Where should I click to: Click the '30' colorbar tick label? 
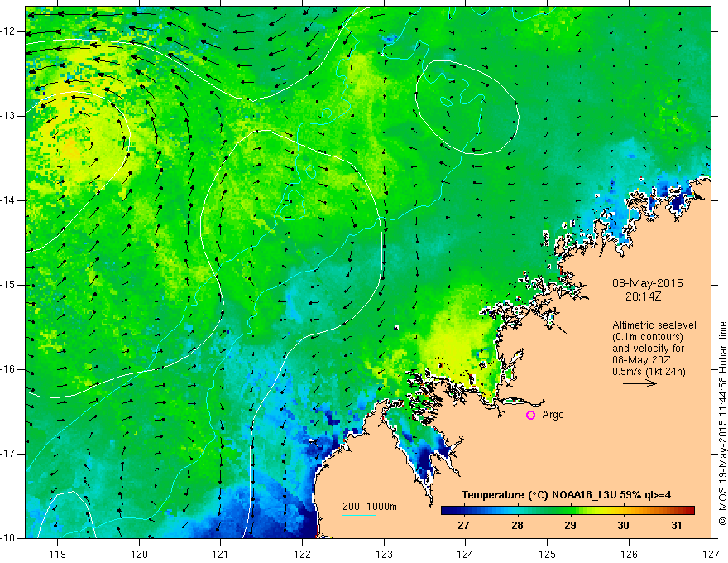point(623,526)
